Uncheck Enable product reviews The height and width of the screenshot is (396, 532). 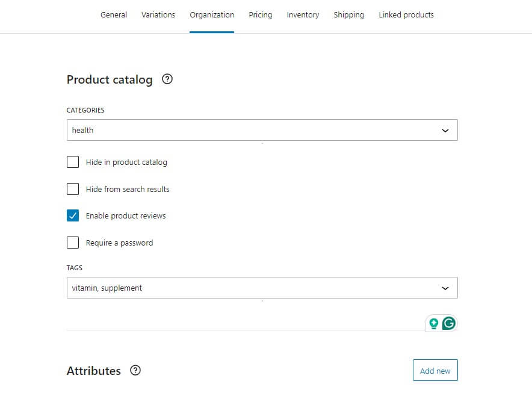point(73,215)
